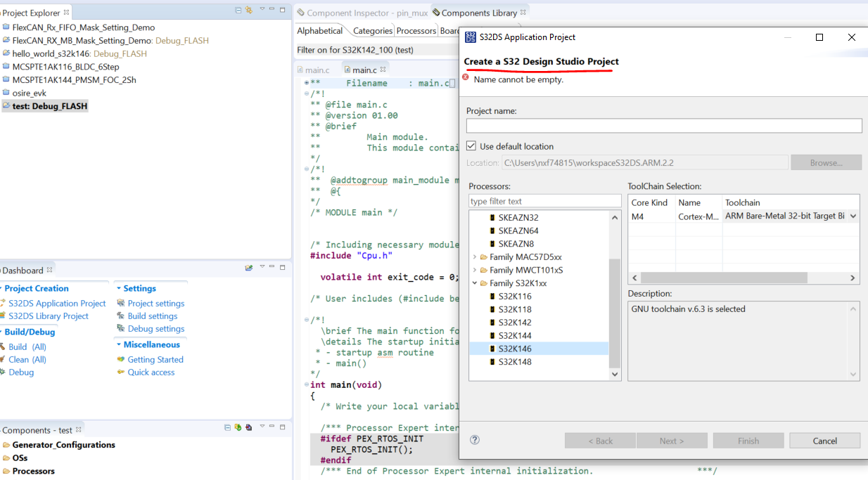868x480 pixels.
Task: Click the help question mark icon in dialog
Action: 475,440
